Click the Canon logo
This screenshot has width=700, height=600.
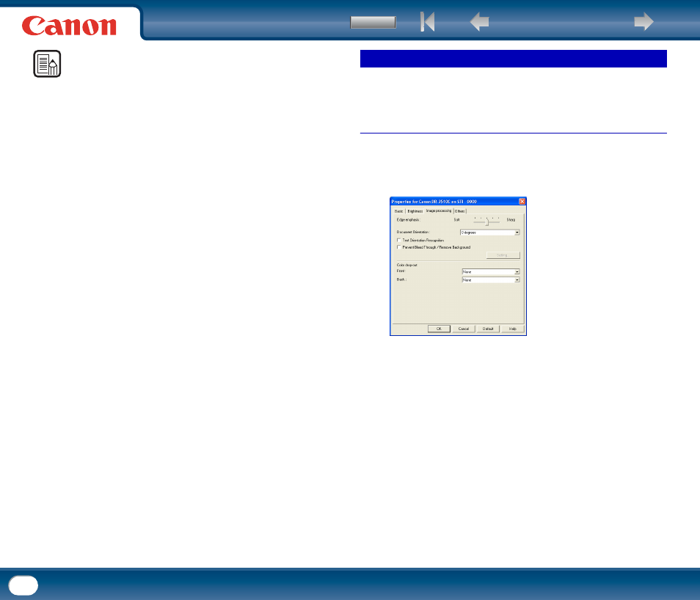point(69,26)
